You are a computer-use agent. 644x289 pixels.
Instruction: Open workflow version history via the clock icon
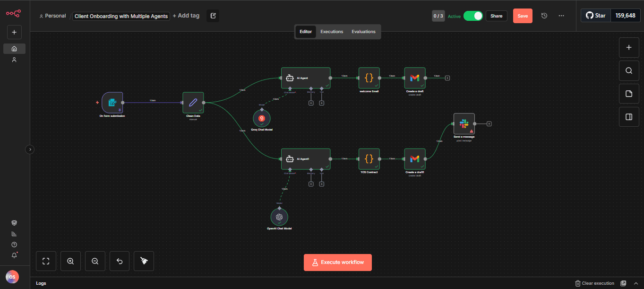544,16
